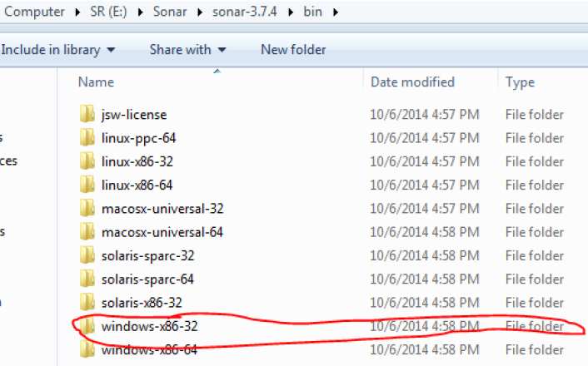Select the macosx-universal-64 folder icon
Screen dimensions: 588x366
click(x=87, y=231)
